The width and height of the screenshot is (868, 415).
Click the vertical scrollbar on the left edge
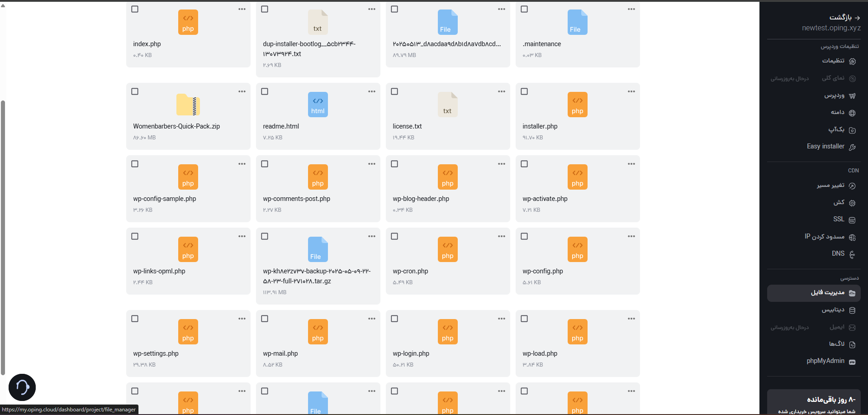[x=3, y=238]
